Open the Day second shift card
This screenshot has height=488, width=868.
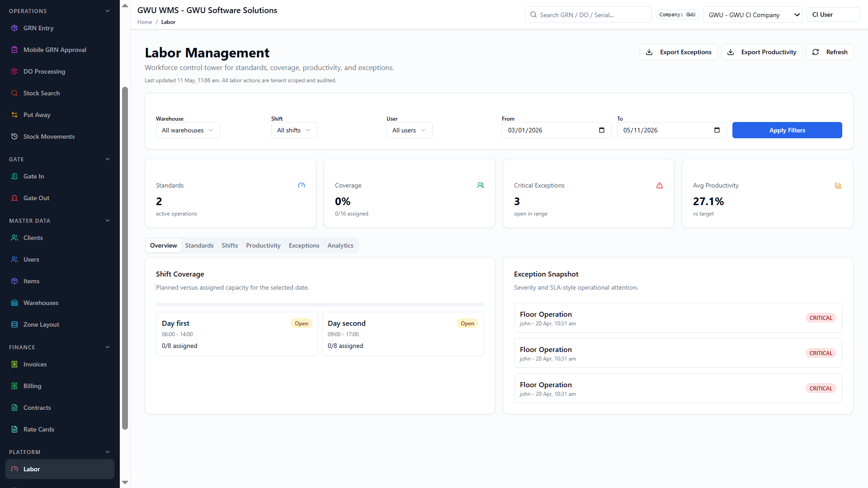tap(403, 334)
